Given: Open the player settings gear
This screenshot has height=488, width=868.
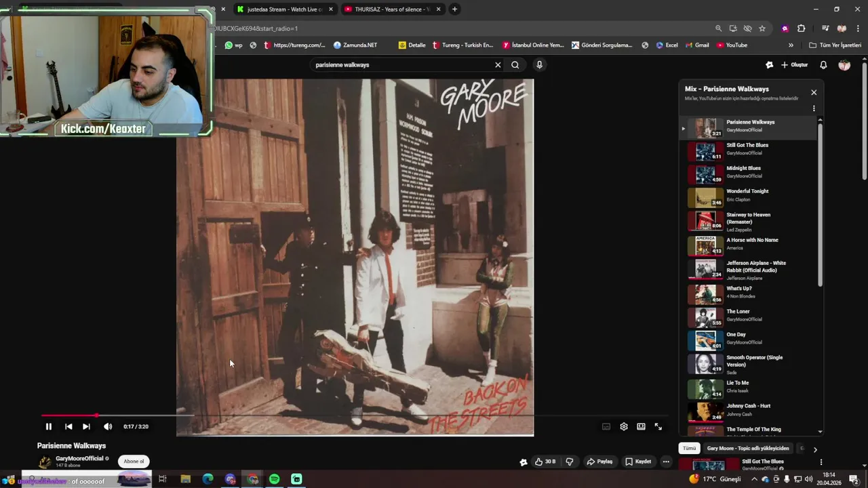Looking at the screenshot, I should [624, 426].
